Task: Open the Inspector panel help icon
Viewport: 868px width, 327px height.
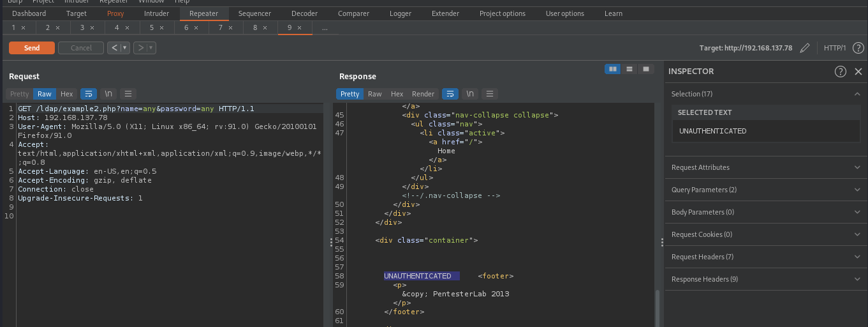Action: pos(841,72)
